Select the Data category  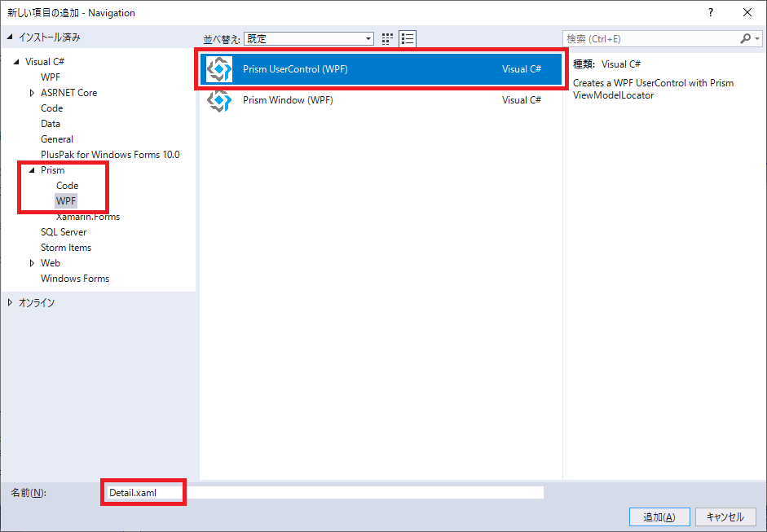[x=51, y=124]
